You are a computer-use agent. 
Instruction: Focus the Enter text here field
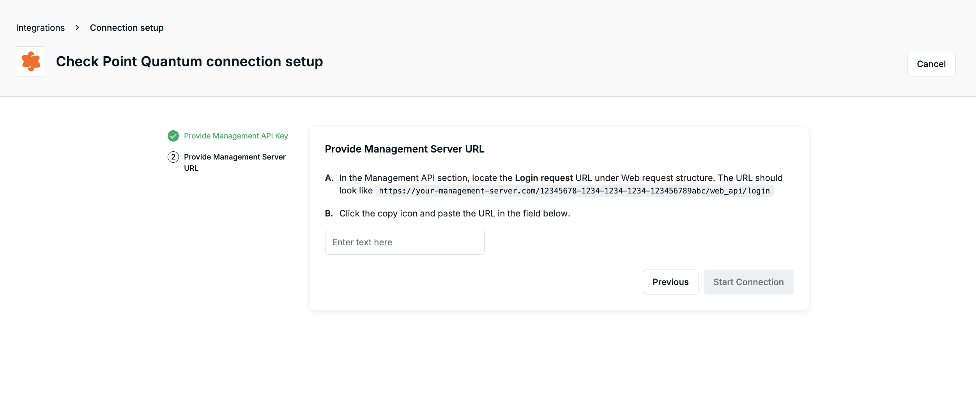404,242
